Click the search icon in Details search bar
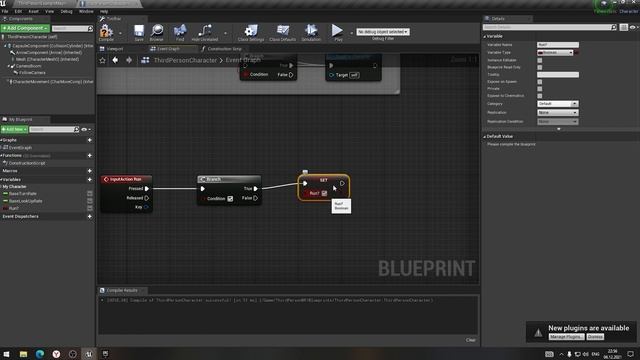 [613, 27]
